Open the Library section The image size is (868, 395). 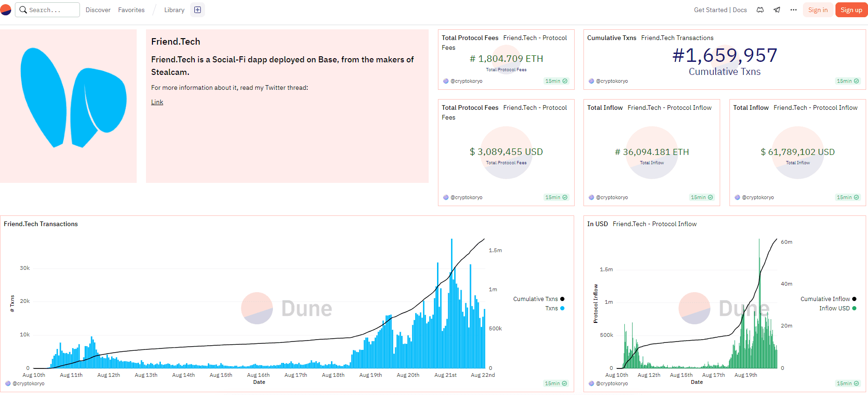pos(174,10)
